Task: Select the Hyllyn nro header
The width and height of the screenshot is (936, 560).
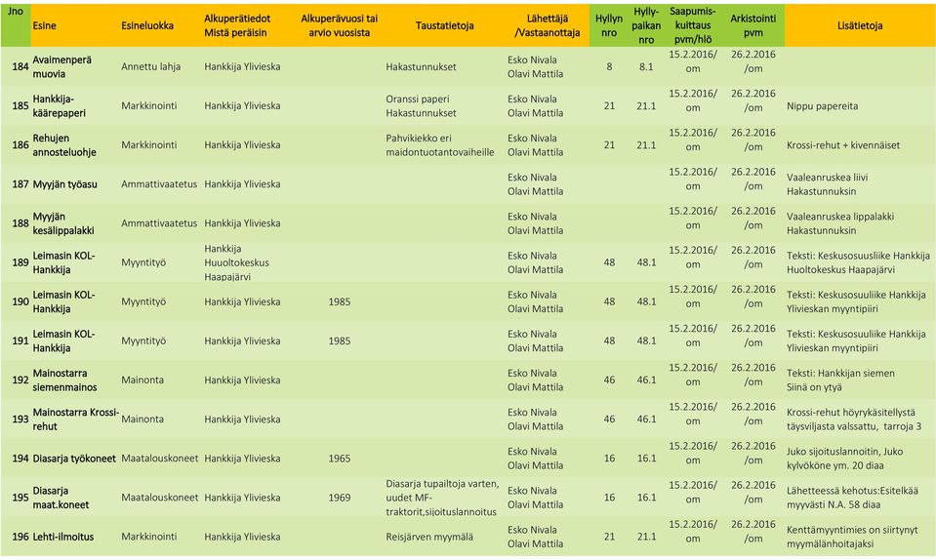Action: click(609, 25)
